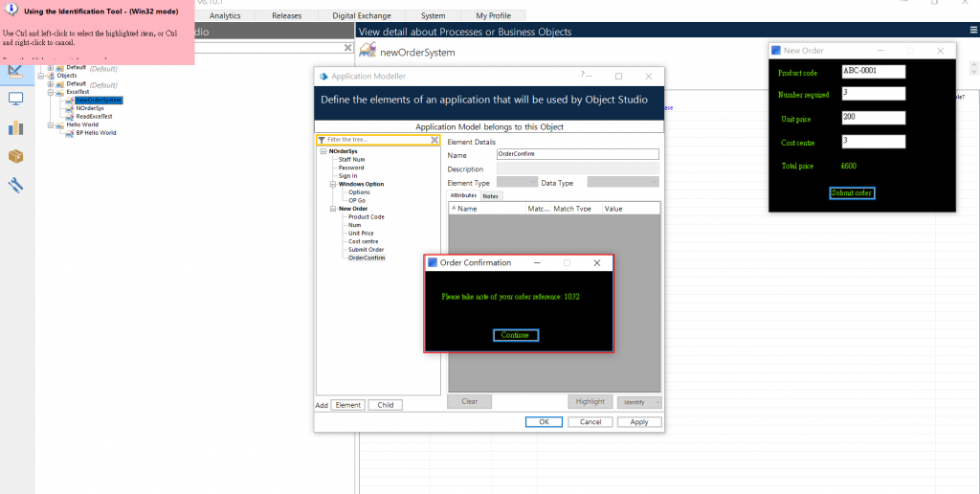980x494 pixels.
Task: Switch to the Notes tab in Element Details
Action: coord(491,196)
